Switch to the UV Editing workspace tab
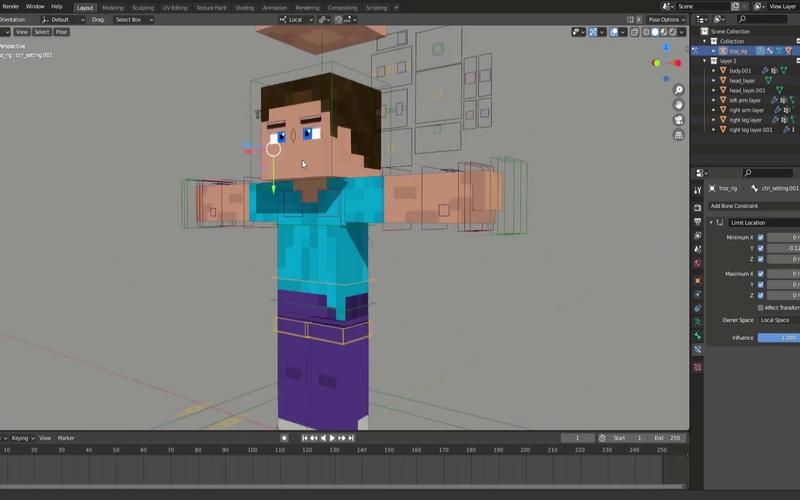 [x=174, y=8]
